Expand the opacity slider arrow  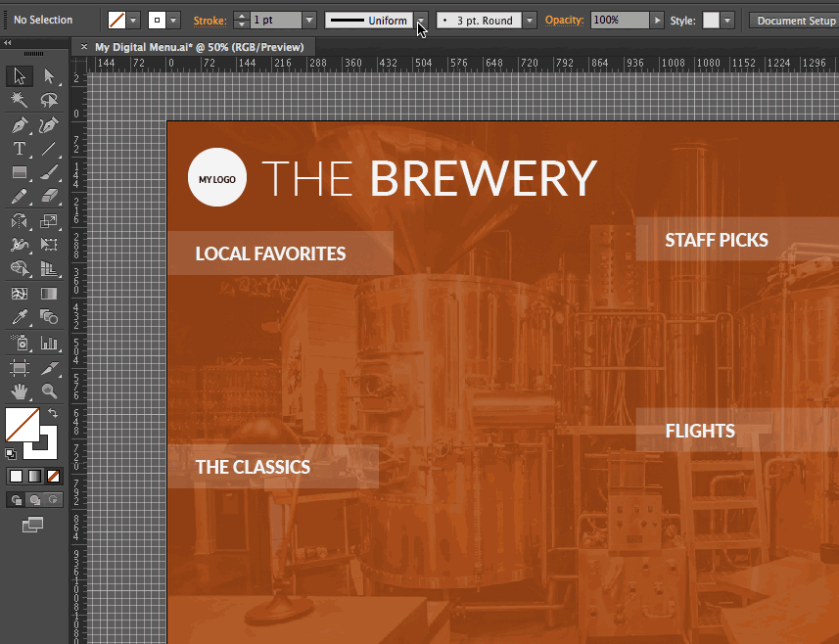657,21
